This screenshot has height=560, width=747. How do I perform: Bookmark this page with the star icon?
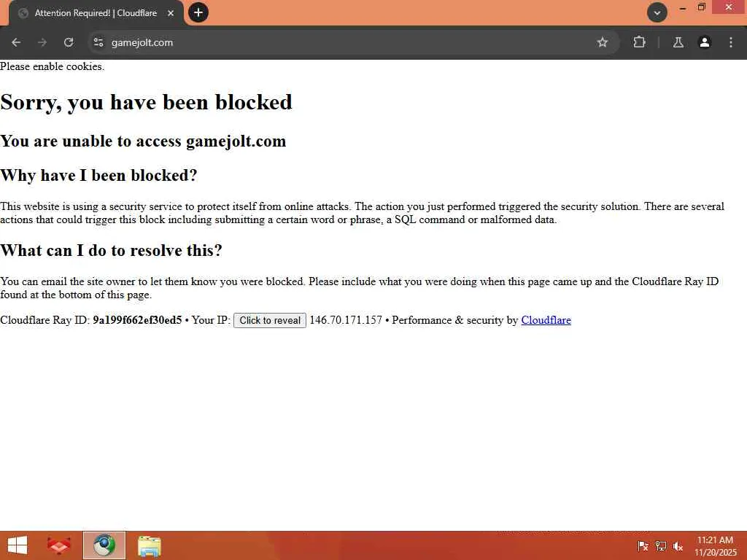[x=602, y=42]
